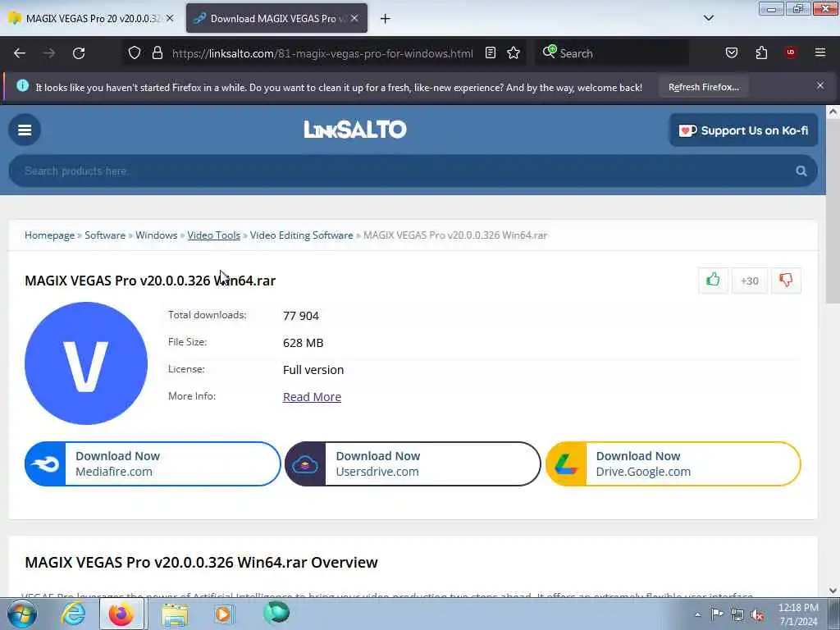Click the VEGAS V logo thumbnail
The height and width of the screenshot is (630, 840).
(x=86, y=363)
